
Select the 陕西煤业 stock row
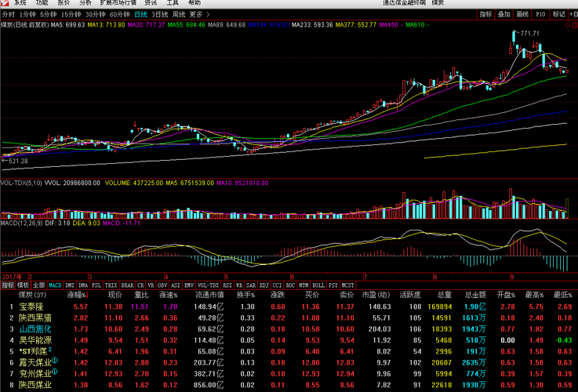(289, 385)
